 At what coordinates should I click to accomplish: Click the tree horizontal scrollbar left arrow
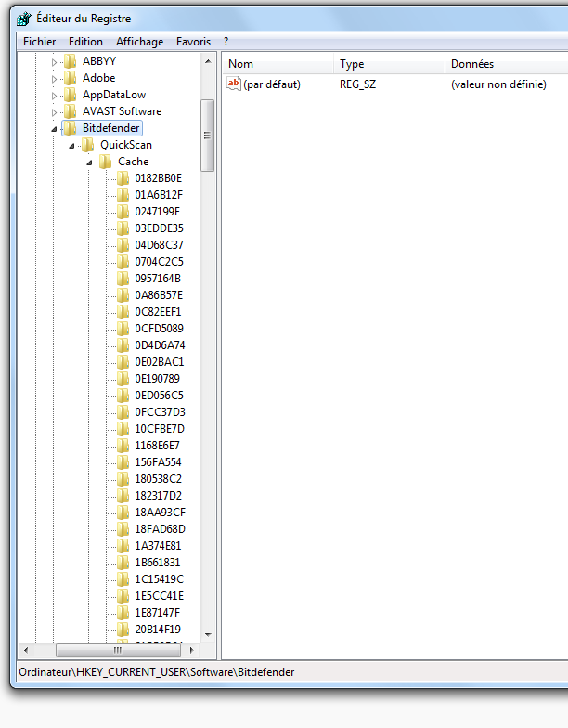tap(26, 650)
